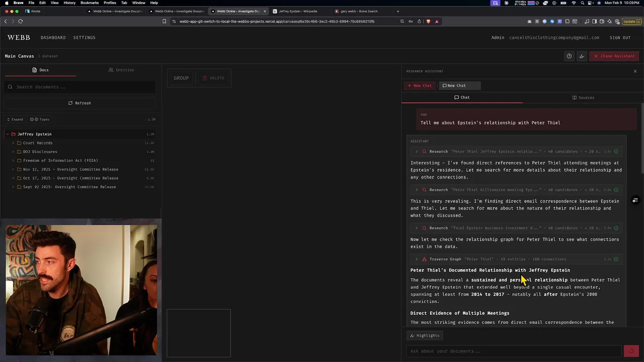Click the Expand all button
644x362 pixels.
[15, 120]
